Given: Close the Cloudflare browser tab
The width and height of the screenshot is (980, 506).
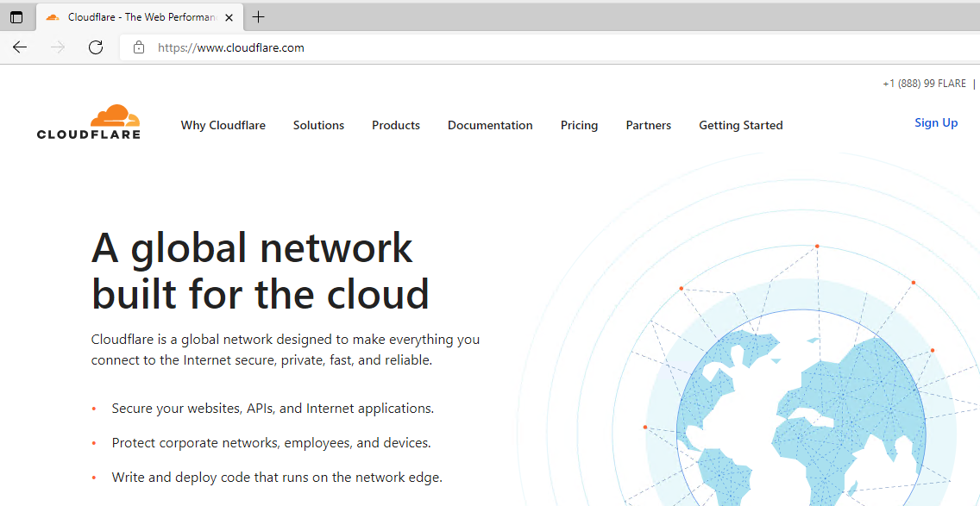Looking at the screenshot, I should pyautogui.click(x=229, y=17).
